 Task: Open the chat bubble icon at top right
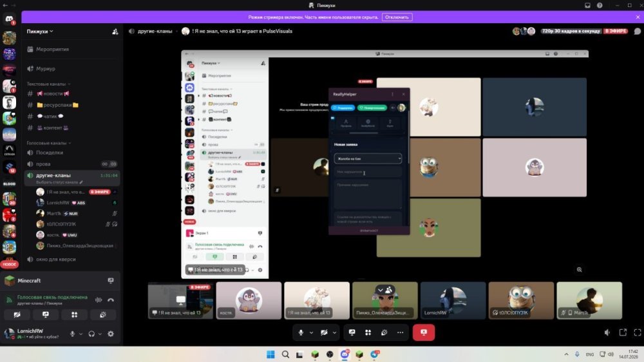click(637, 31)
